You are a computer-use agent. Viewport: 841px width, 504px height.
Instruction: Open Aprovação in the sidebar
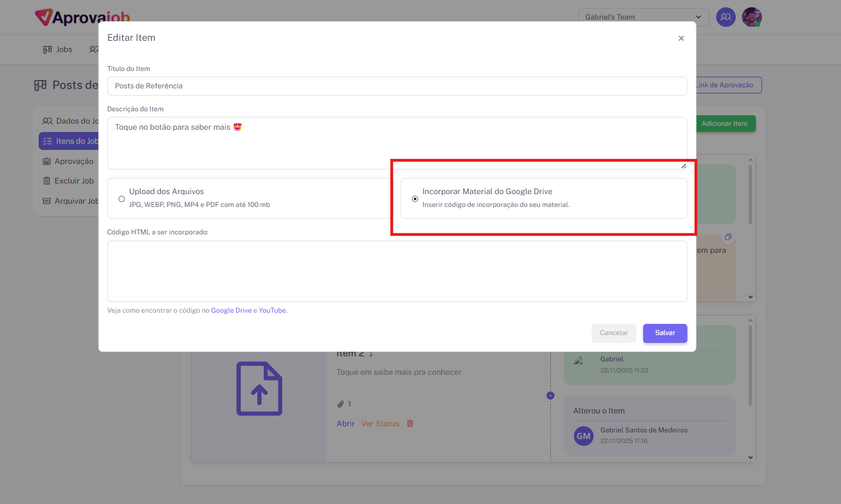coord(68,161)
